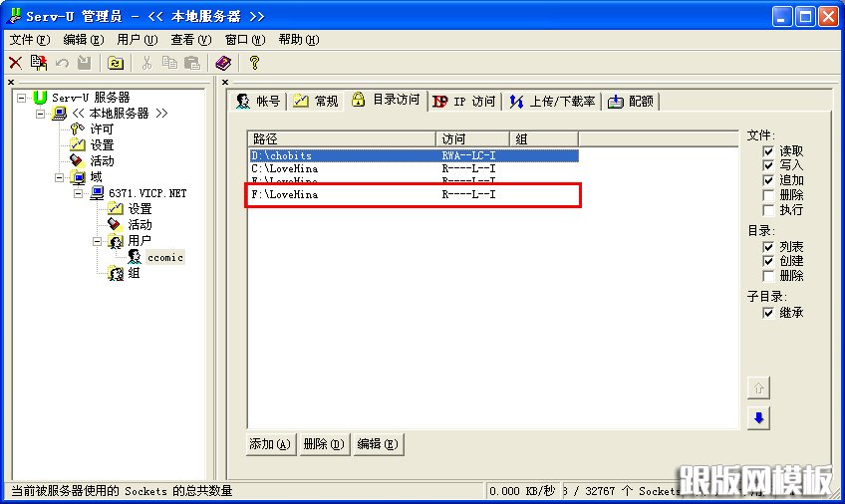
Task: Switch to the 帐号 tab
Action: pos(258,102)
